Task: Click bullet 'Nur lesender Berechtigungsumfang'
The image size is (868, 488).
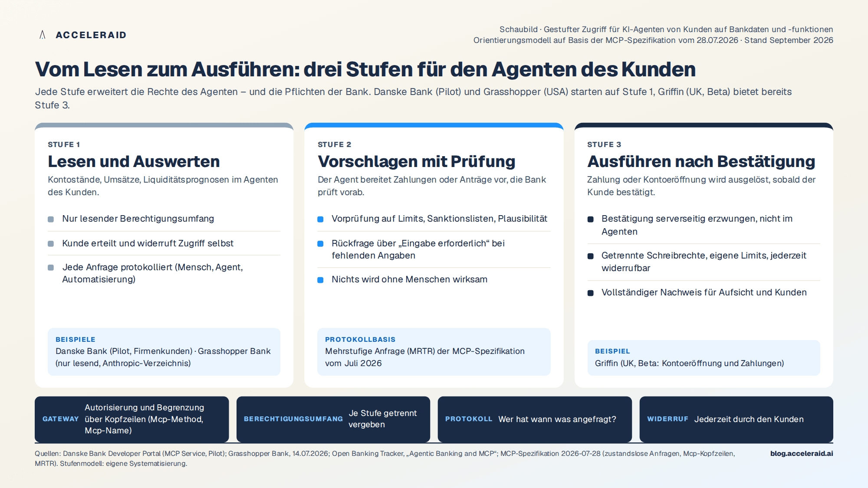Action: [138, 219]
